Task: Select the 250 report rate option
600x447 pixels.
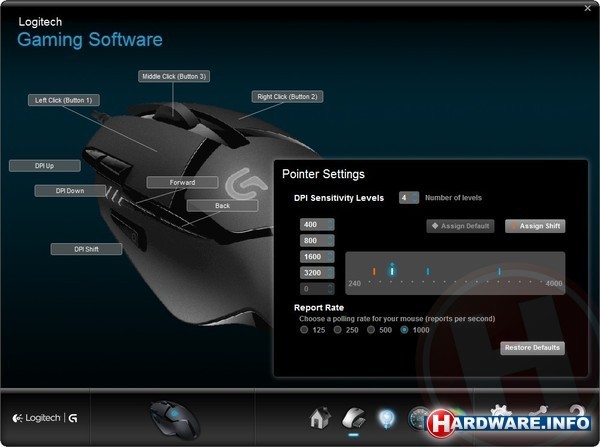Action: (x=337, y=330)
